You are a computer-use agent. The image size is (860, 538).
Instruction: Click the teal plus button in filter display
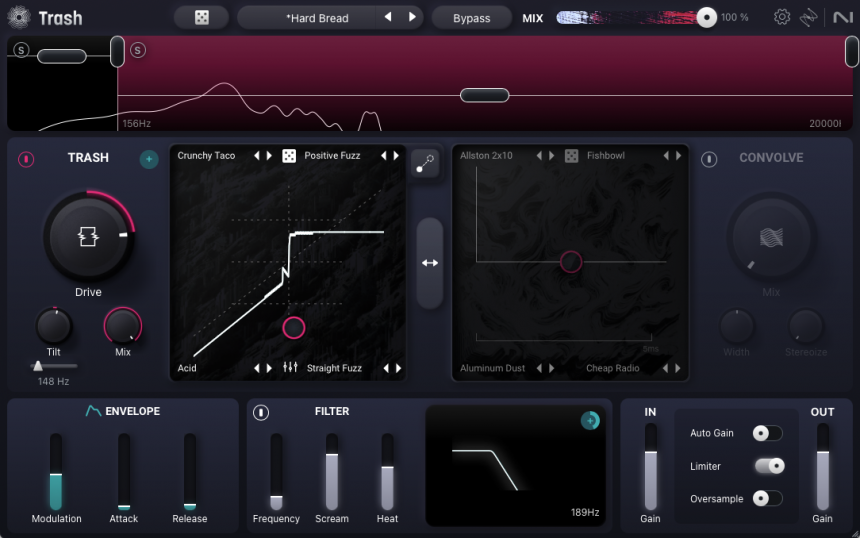pos(590,421)
